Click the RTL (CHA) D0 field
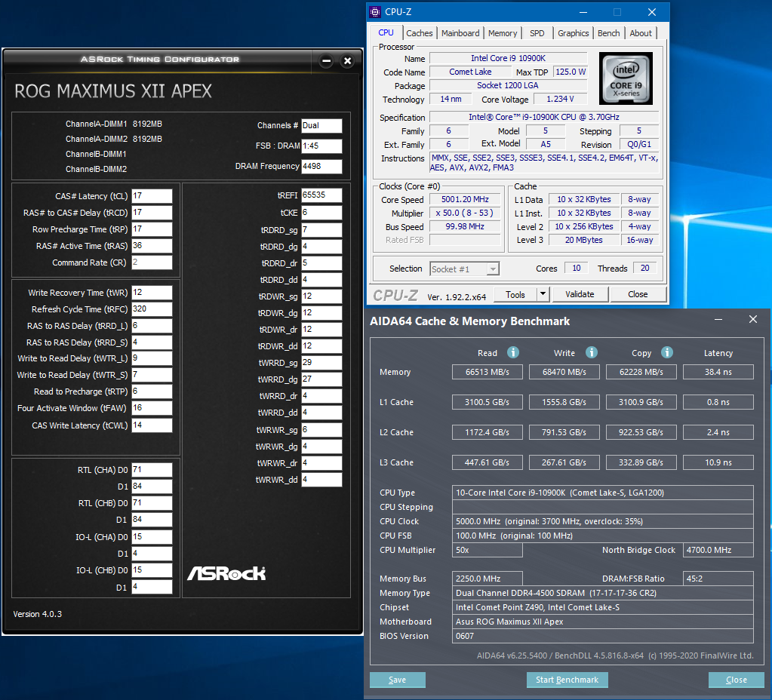Screen dimensions: 772x700 152,470
